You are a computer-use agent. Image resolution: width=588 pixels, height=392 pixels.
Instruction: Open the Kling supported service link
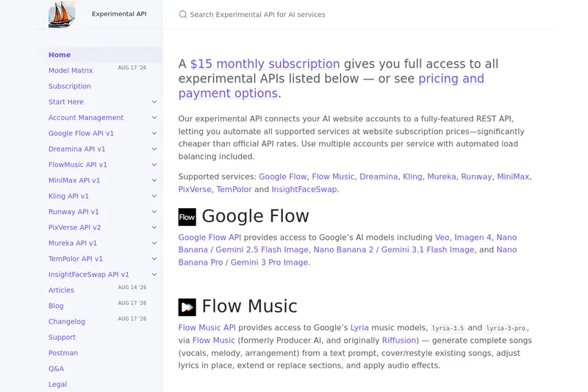coord(412,177)
